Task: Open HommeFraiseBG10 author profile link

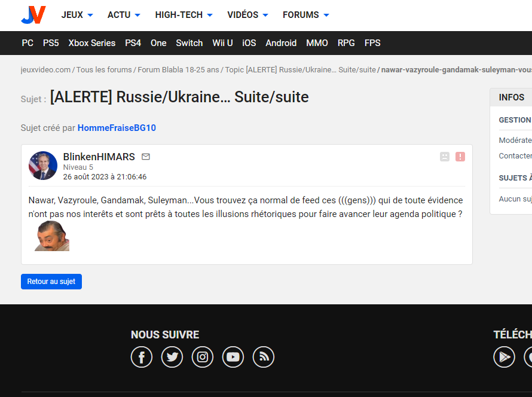Action: [x=117, y=128]
